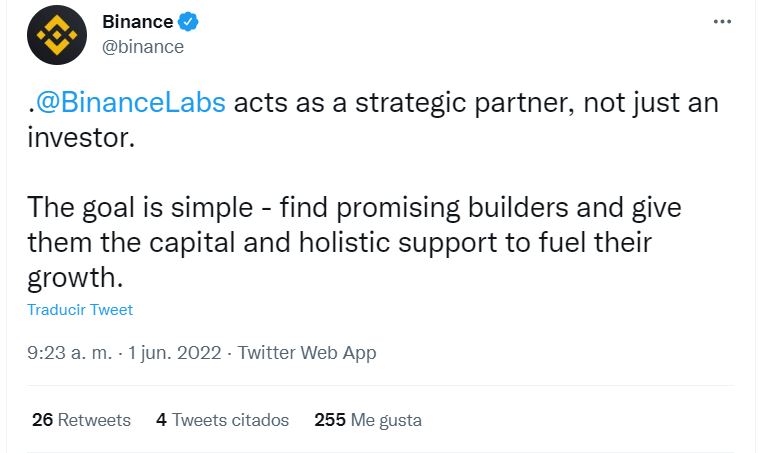Click the blue verified badge next to Binance
Viewport: 762px width, 453px height.
tap(188, 22)
